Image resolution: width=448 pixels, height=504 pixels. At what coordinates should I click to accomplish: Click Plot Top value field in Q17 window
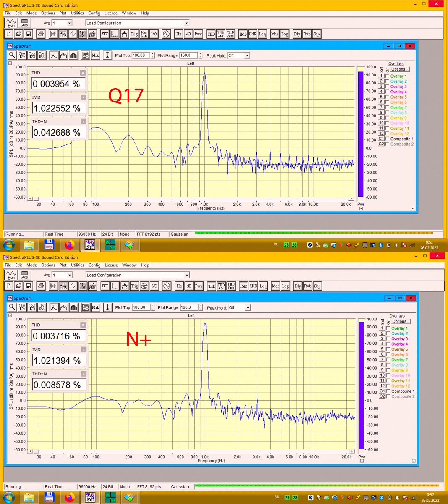click(141, 55)
